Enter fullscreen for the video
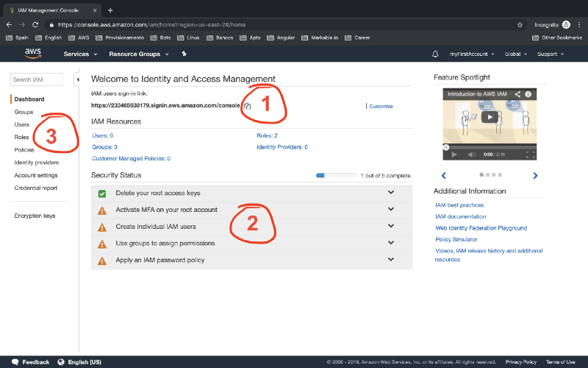The width and height of the screenshot is (588, 368). [530, 155]
